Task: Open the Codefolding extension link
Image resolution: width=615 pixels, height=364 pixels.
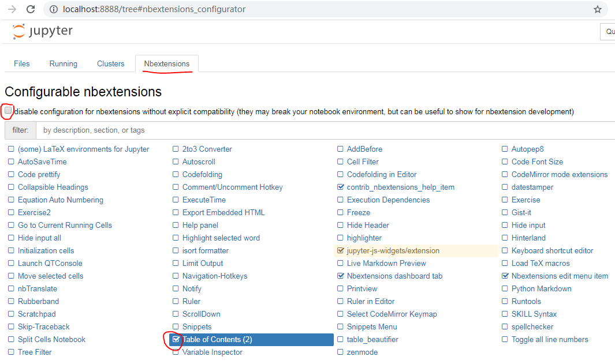Action: (x=202, y=174)
